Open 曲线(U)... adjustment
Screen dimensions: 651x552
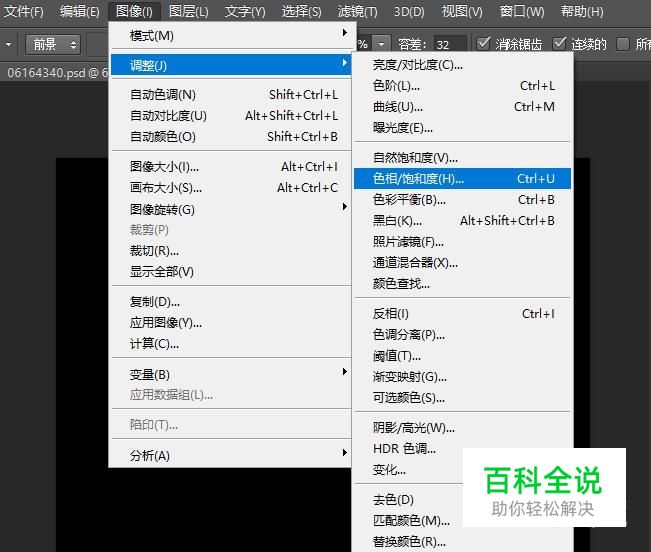[x=463, y=107]
